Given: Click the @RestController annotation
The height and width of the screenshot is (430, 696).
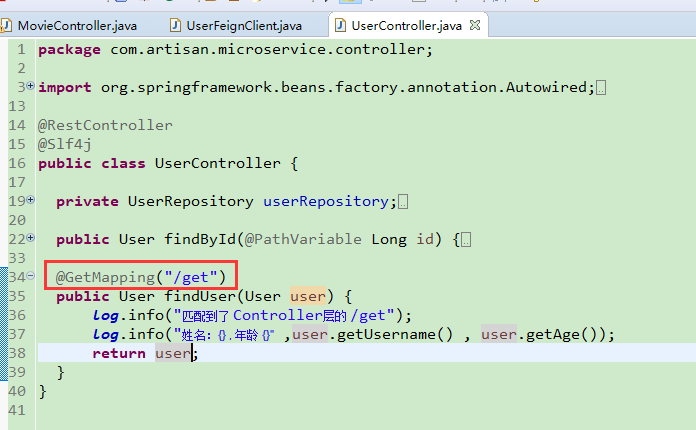Looking at the screenshot, I should (105, 126).
